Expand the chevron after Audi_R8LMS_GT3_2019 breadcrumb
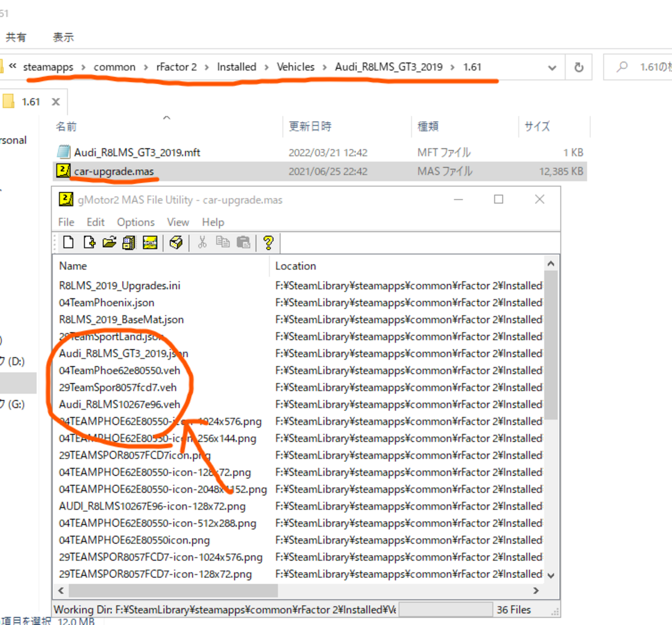 coord(453,67)
